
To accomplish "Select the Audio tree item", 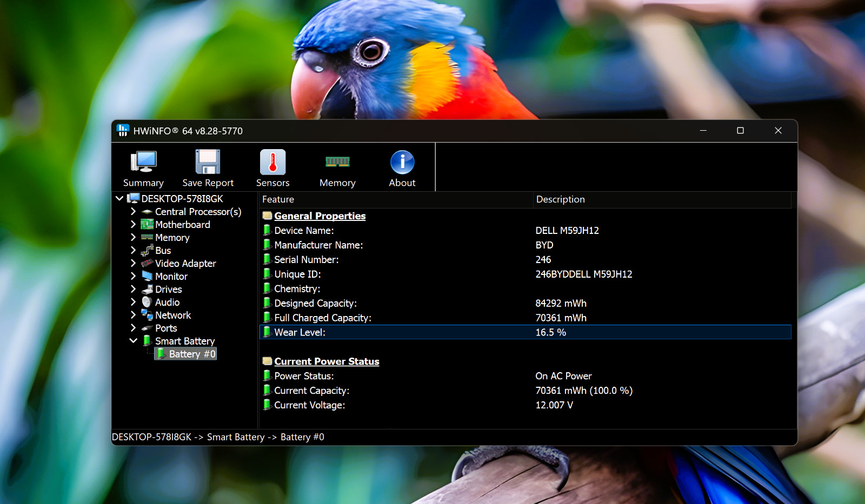I will pyautogui.click(x=167, y=302).
